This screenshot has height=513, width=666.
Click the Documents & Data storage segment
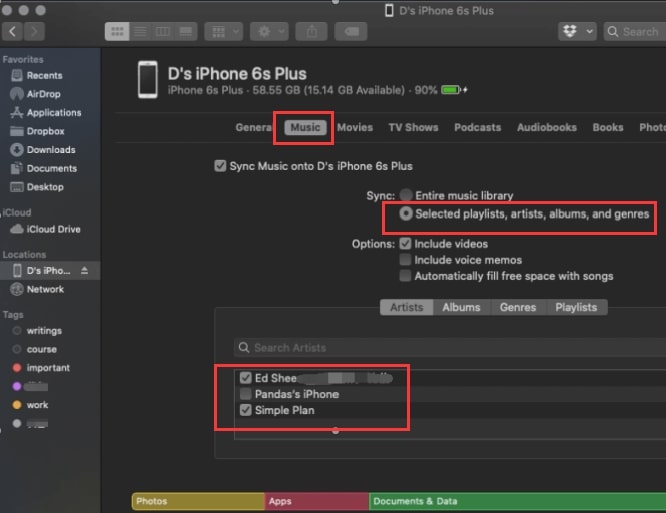coord(517,502)
